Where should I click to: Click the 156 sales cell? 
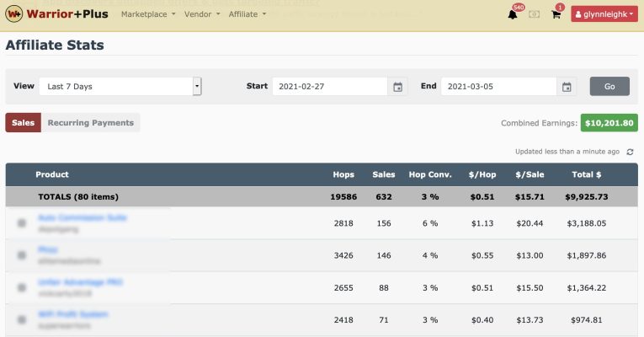[x=384, y=223]
